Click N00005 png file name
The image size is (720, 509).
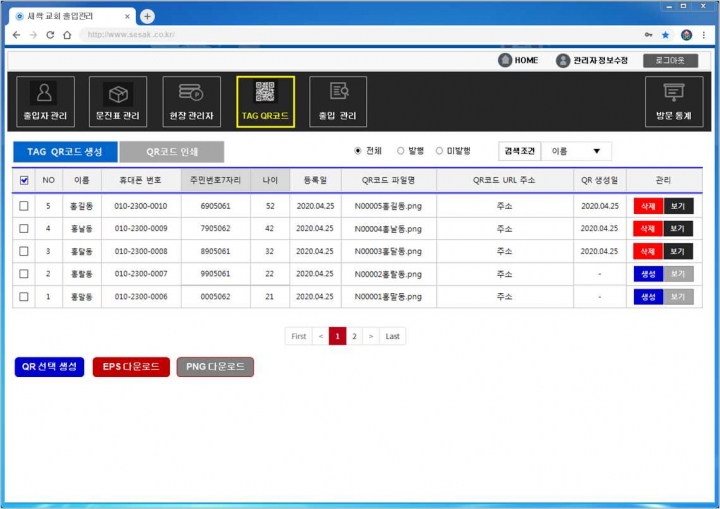click(388, 206)
